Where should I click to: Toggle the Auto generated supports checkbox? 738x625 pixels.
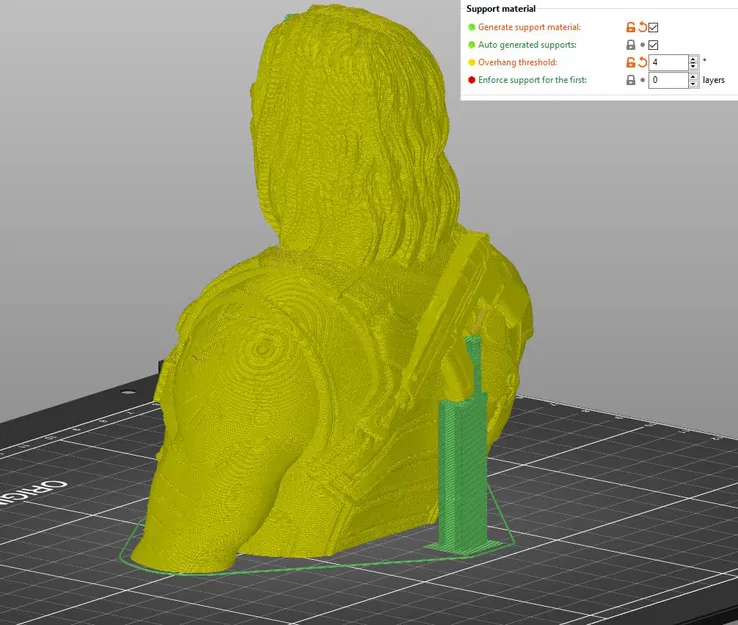tap(653, 45)
